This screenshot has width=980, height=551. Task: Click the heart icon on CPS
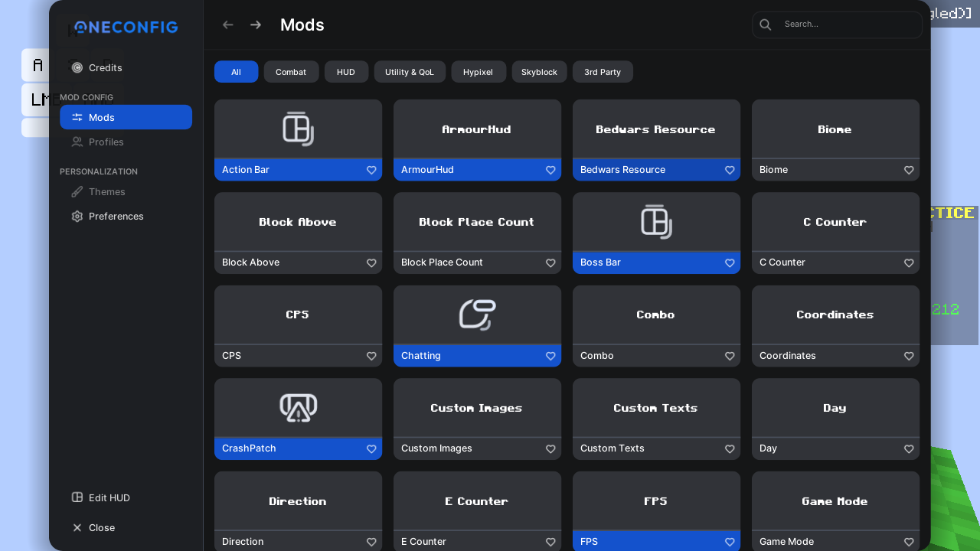(371, 356)
